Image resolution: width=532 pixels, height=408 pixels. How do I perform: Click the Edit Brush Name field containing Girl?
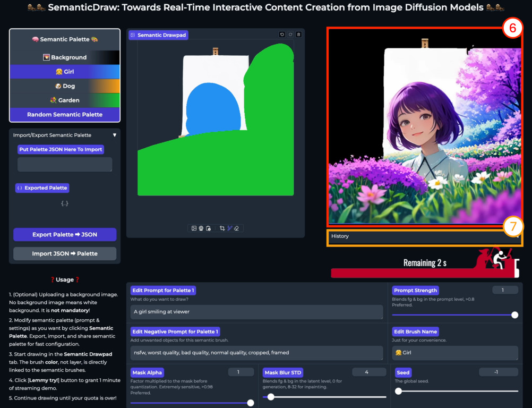[455, 353]
